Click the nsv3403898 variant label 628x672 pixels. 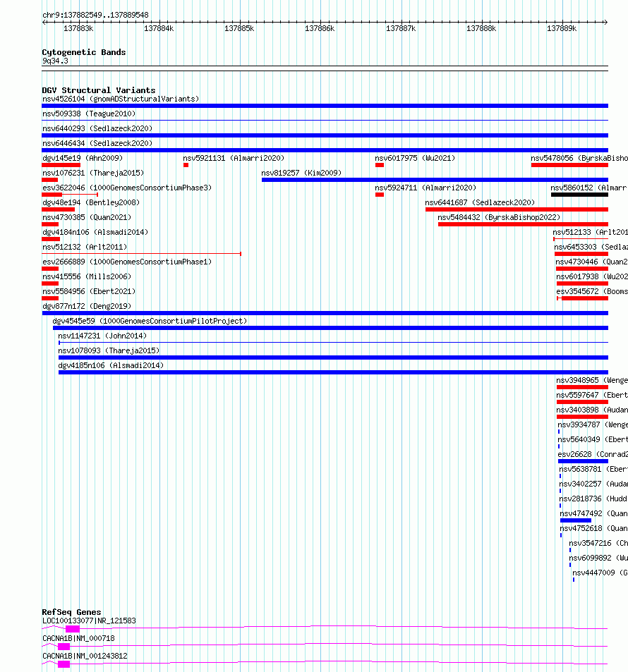coord(592,410)
